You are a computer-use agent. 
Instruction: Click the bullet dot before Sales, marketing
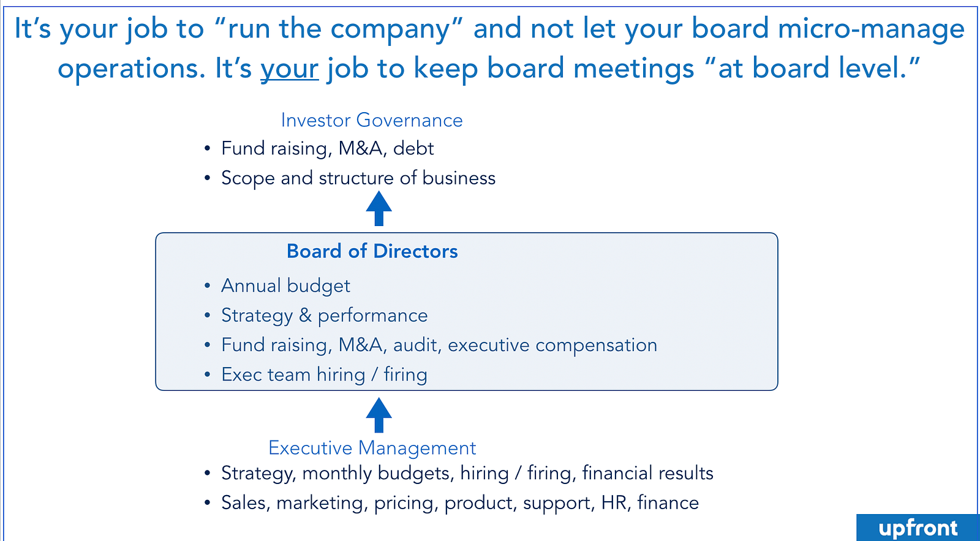click(x=208, y=503)
